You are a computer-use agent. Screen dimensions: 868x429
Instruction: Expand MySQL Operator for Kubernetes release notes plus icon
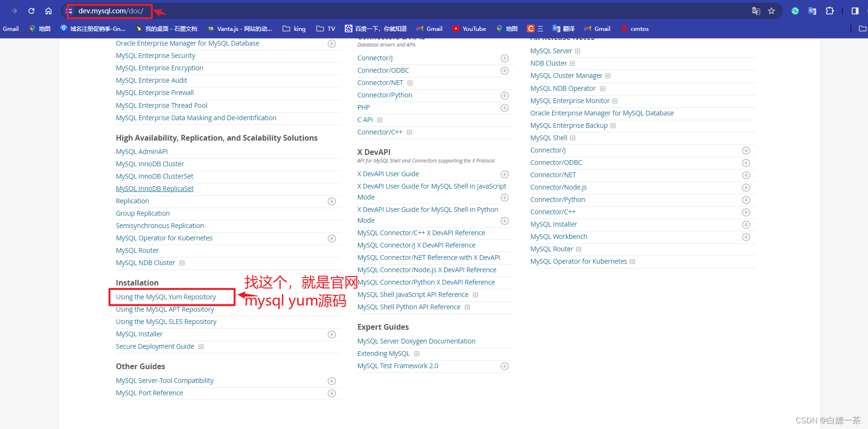pyautogui.click(x=633, y=262)
